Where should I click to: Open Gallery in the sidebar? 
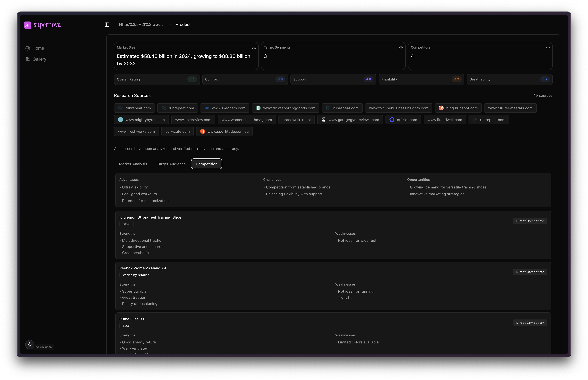pos(39,59)
